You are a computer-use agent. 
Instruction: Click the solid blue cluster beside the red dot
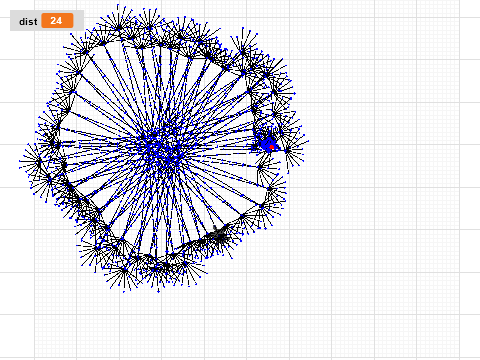click(x=267, y=145)
